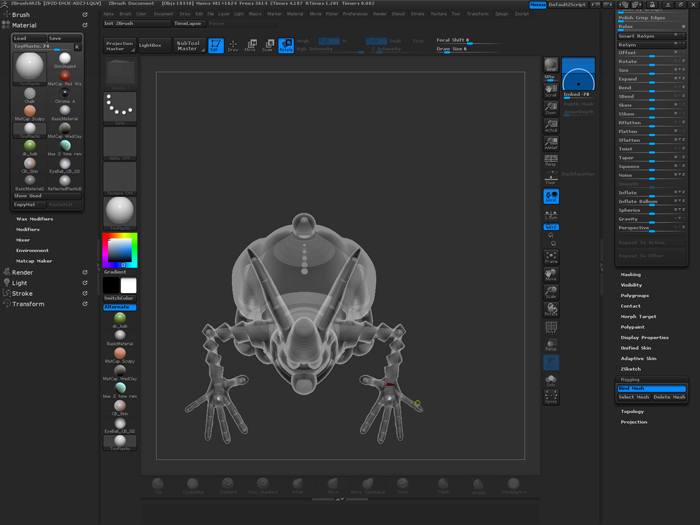Open the Document menu

coord(163,14)
